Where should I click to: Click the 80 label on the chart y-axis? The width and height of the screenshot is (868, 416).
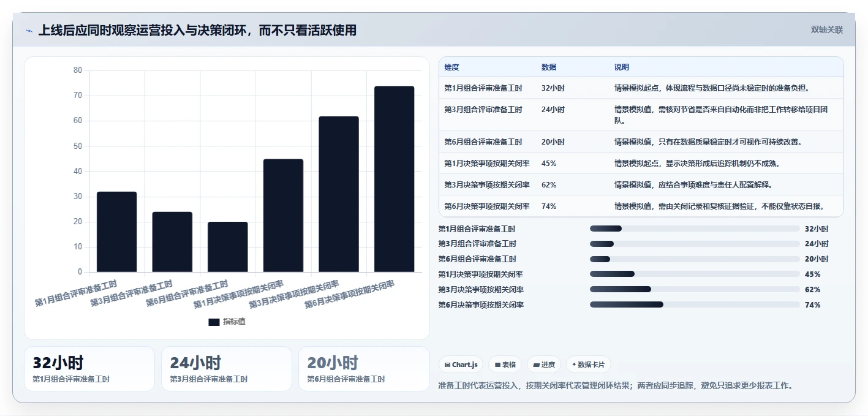point(78,70)
